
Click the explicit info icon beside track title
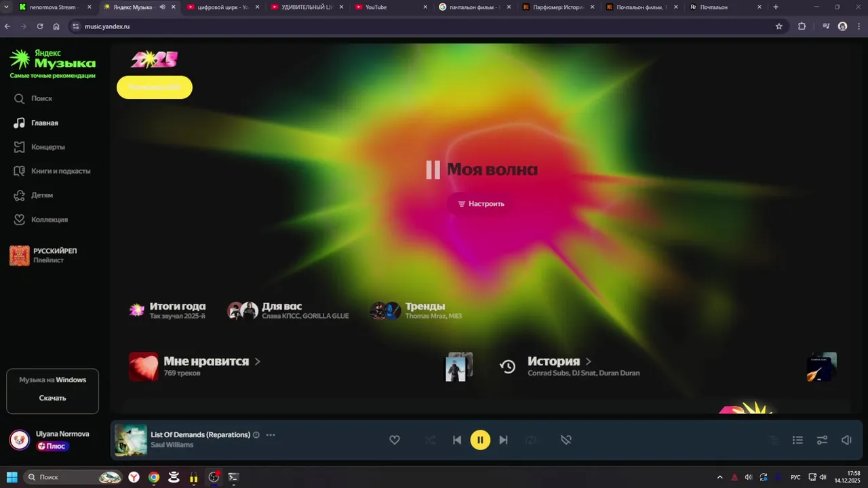click(256, 434)
